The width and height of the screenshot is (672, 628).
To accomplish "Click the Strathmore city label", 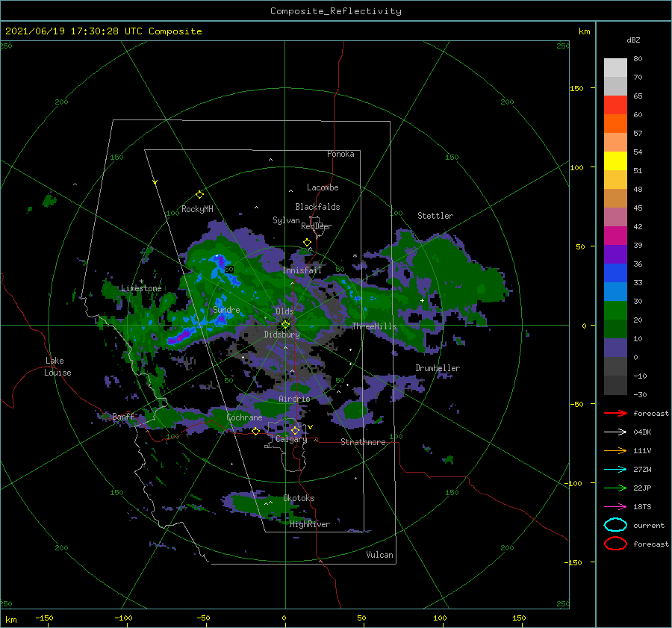I will point(363,442).
